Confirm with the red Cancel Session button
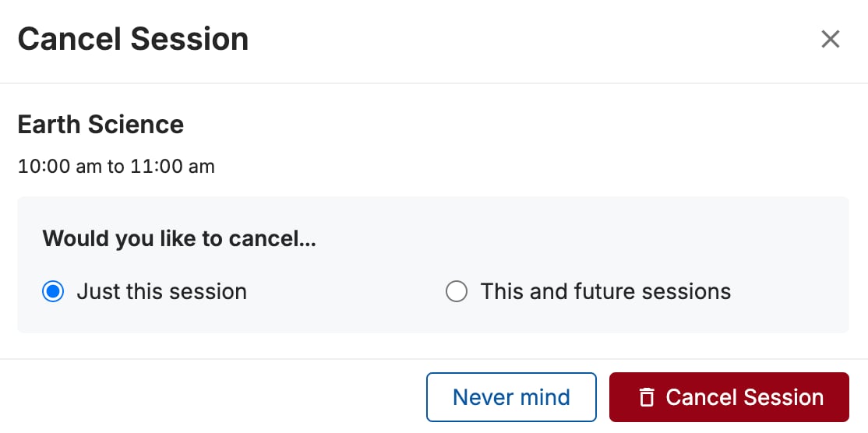The height and width of the screenshot is (433, 868). pos(729,397)
